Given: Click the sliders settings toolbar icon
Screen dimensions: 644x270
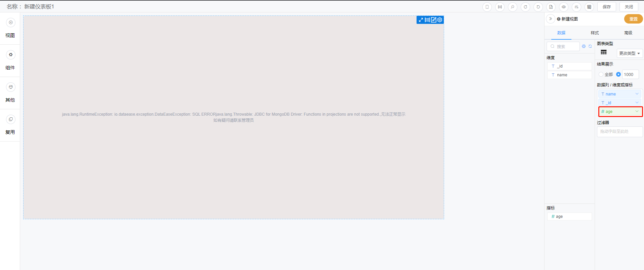Looking at the screenshot, I should tap(576, 7).
